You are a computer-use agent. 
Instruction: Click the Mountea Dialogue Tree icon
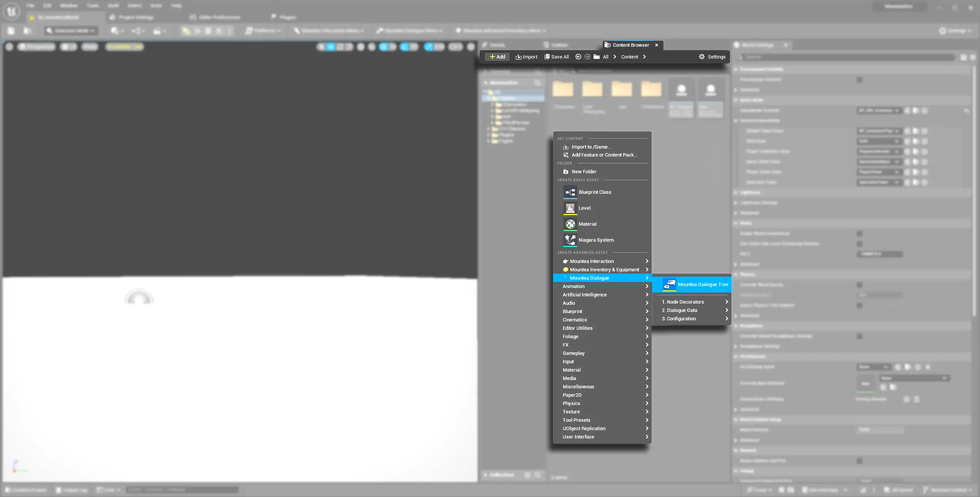pyautogui.click(x=669, y=284)
